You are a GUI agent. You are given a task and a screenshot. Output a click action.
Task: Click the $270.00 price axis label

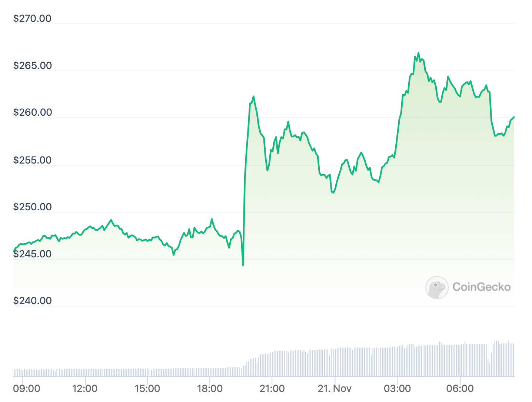pyautogui.click(x=32, y=19)
